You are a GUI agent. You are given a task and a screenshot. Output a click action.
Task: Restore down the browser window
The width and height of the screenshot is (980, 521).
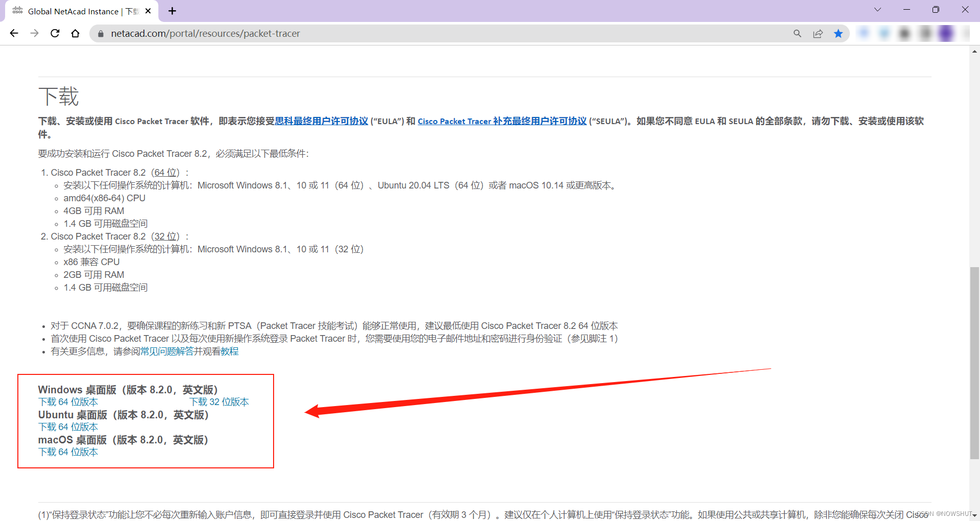936,10
